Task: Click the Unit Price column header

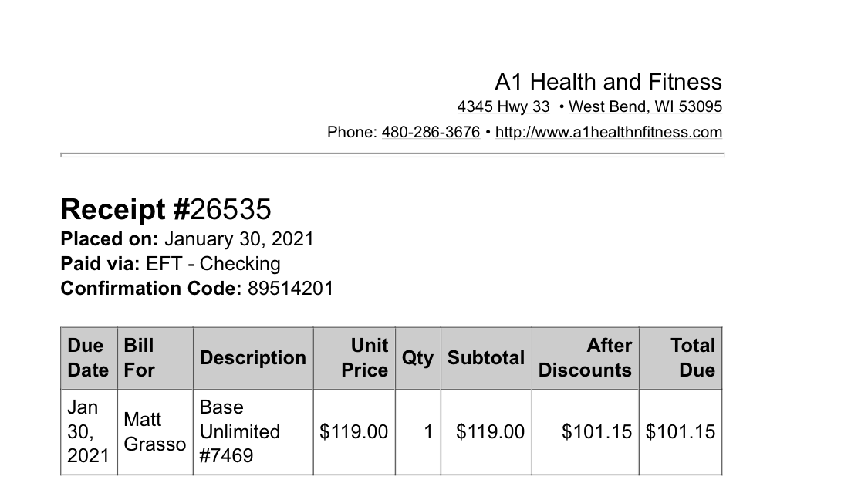Action: pyautogui.click(x=354, y=358)
